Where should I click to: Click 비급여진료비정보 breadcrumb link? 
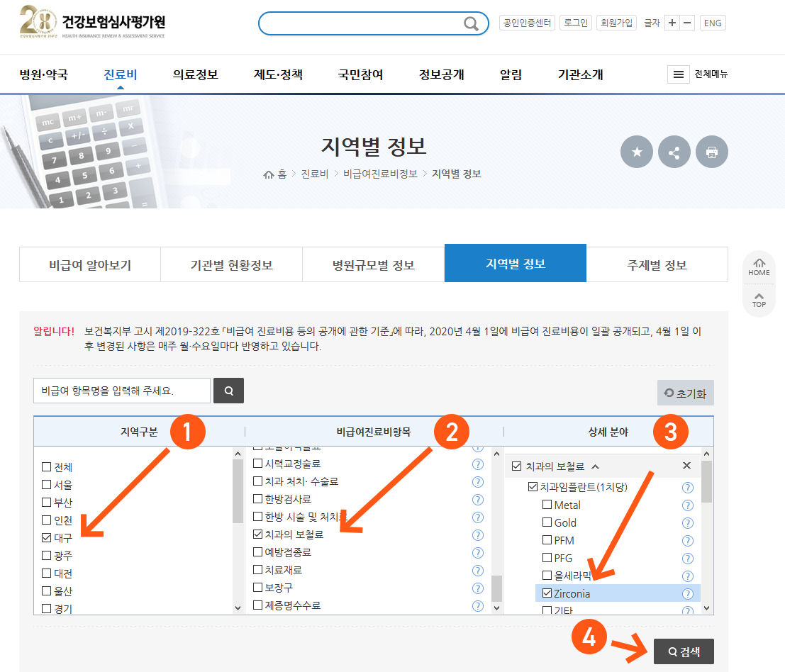[x=380, y=174]
